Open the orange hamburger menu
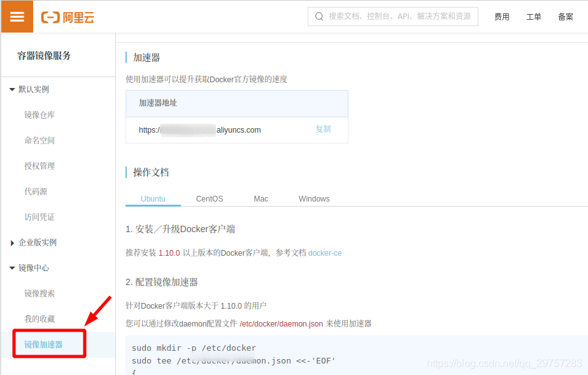Screen dimensions: 588x375 17,17
